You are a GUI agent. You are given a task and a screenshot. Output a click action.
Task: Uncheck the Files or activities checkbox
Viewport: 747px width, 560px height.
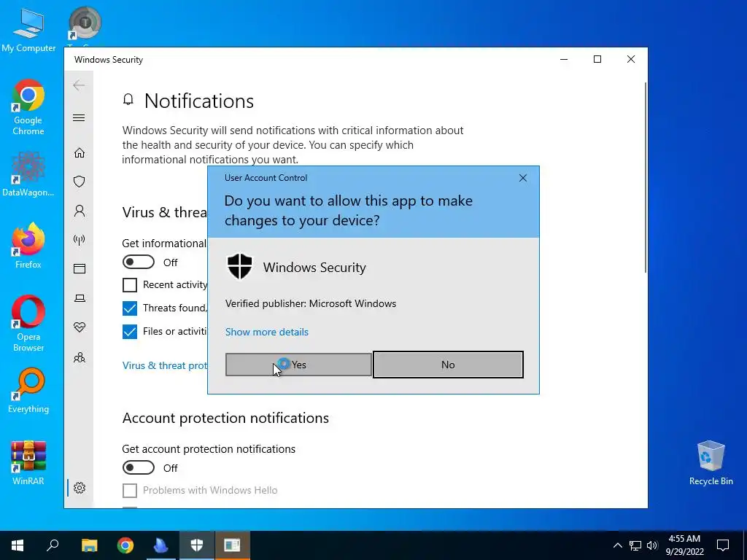pyautogui.click(x=130, y=332)
